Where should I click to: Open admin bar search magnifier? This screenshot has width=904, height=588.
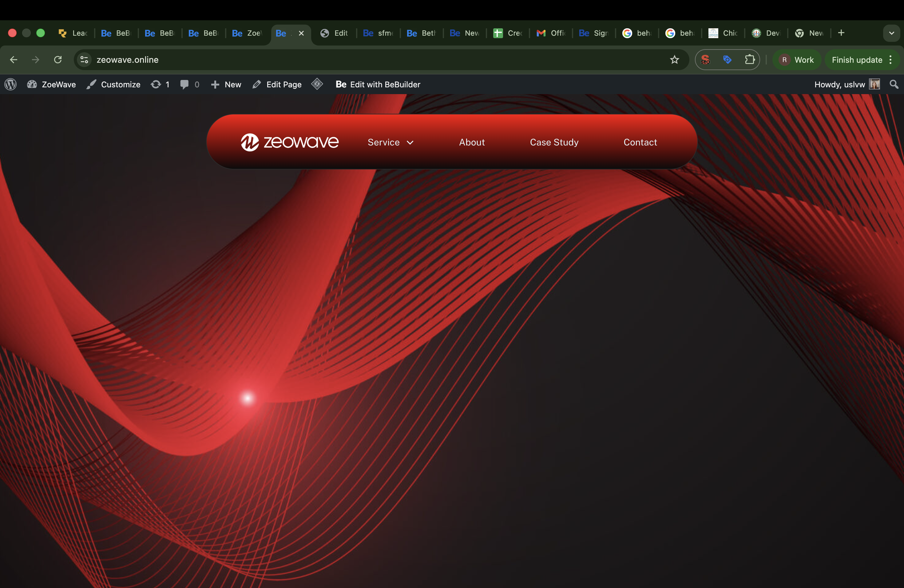point(894,84)
